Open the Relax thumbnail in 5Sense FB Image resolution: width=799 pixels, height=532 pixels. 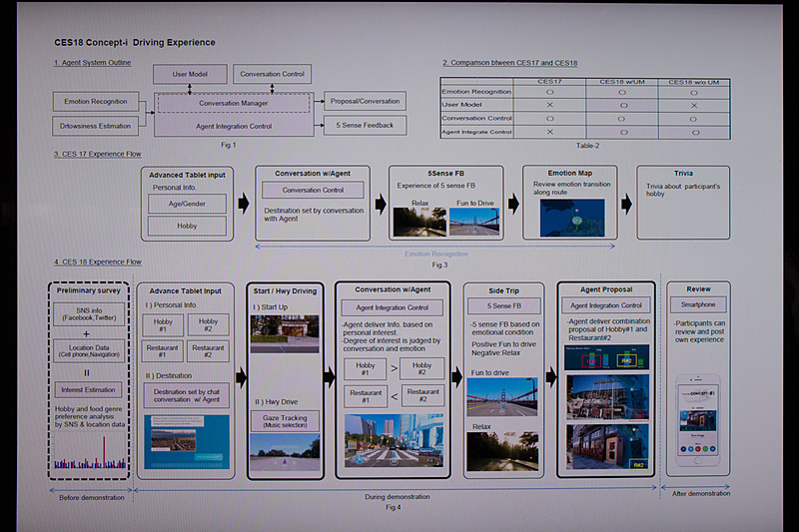(x=419, y=222)
